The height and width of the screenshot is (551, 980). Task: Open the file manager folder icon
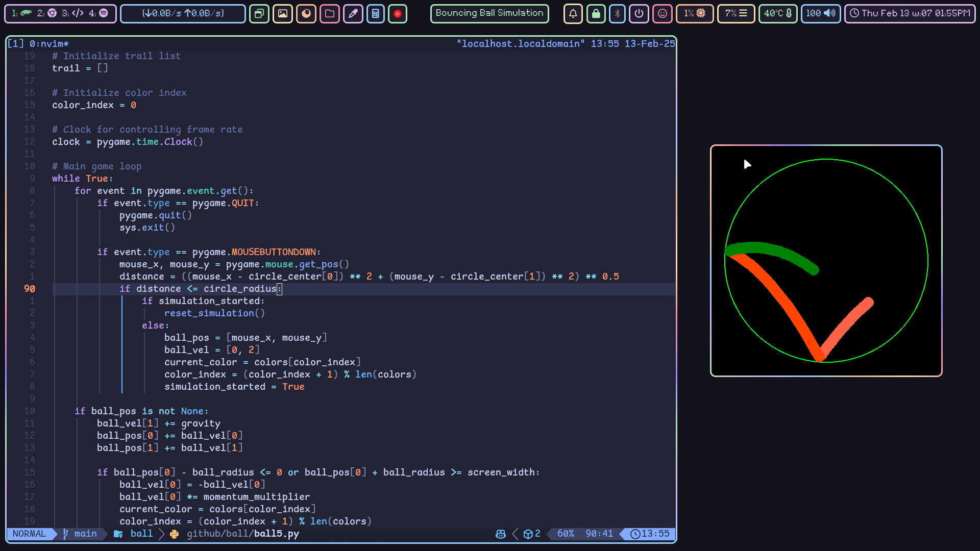click(x=330, y=14)
